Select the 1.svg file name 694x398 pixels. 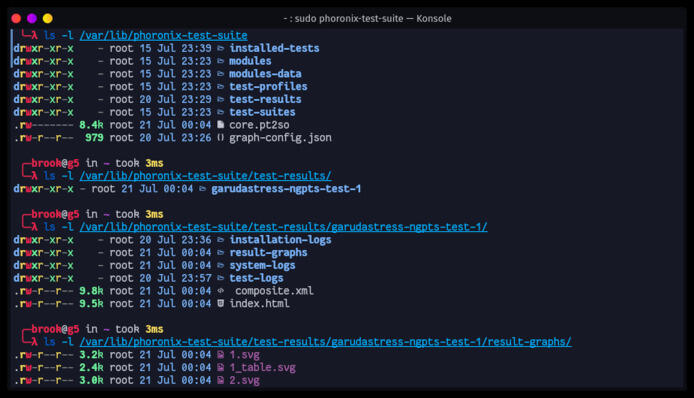click(x=244, y=355)
